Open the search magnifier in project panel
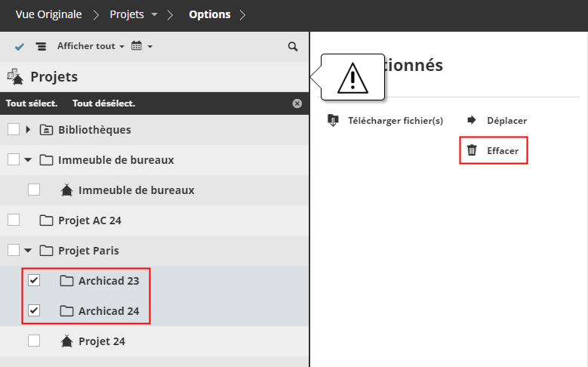This screenshot has width=588, height=367. pos(293,47)
